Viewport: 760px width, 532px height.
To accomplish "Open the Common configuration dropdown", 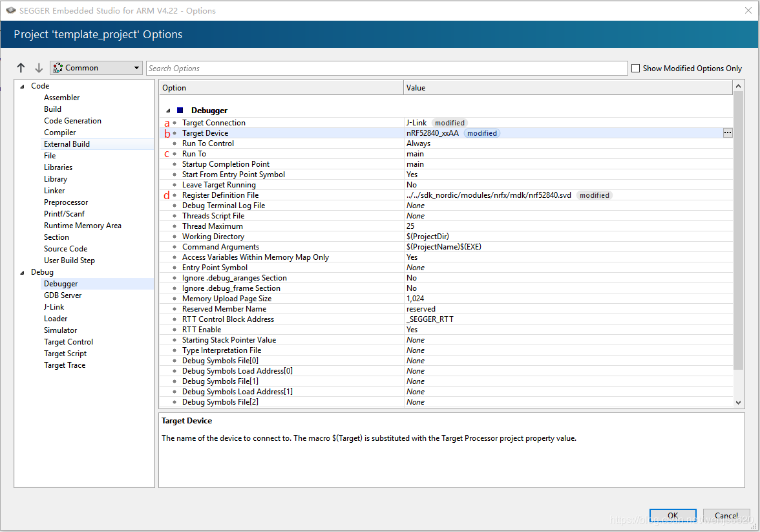I will [x=96, y=68].
